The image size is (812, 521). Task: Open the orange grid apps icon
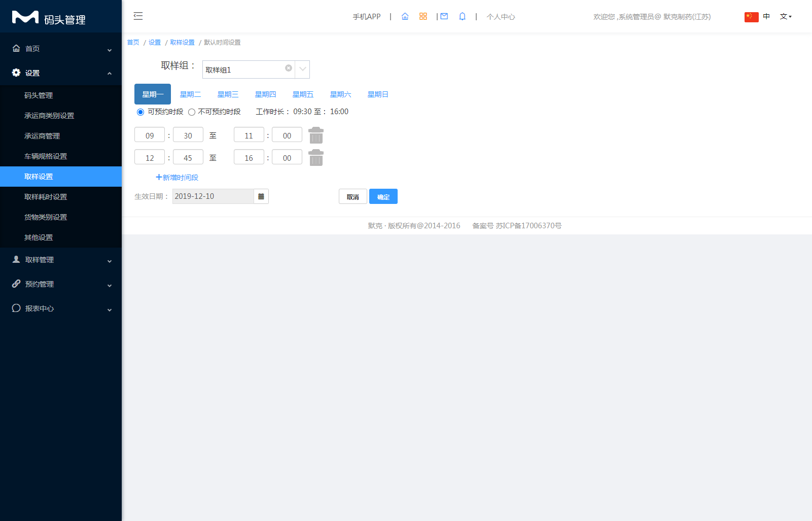click(423, 16)
